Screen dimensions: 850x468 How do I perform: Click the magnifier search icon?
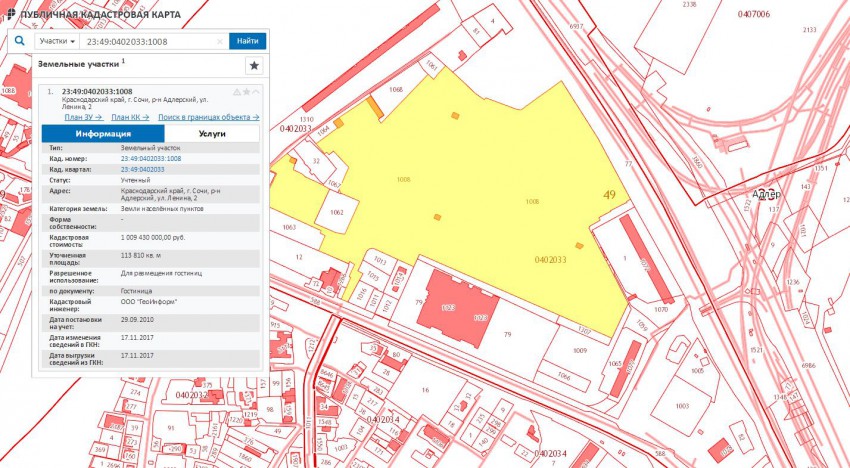[x=19, y=41]
